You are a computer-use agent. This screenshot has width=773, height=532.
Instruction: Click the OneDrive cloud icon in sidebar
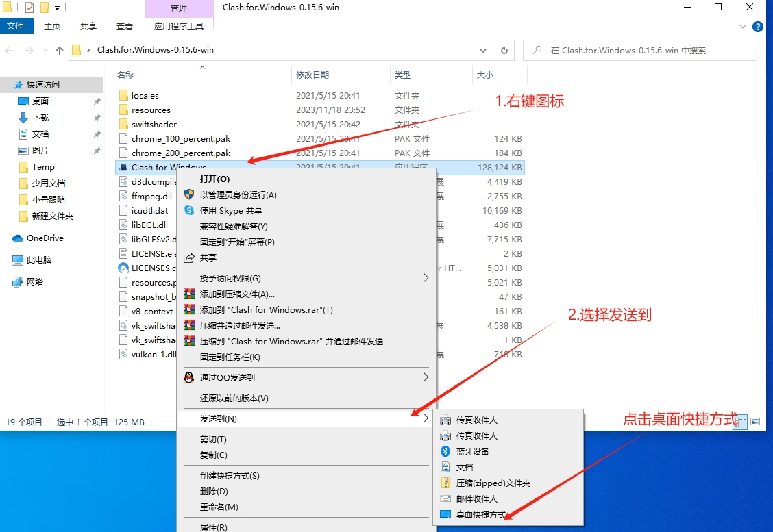point(18,238)
